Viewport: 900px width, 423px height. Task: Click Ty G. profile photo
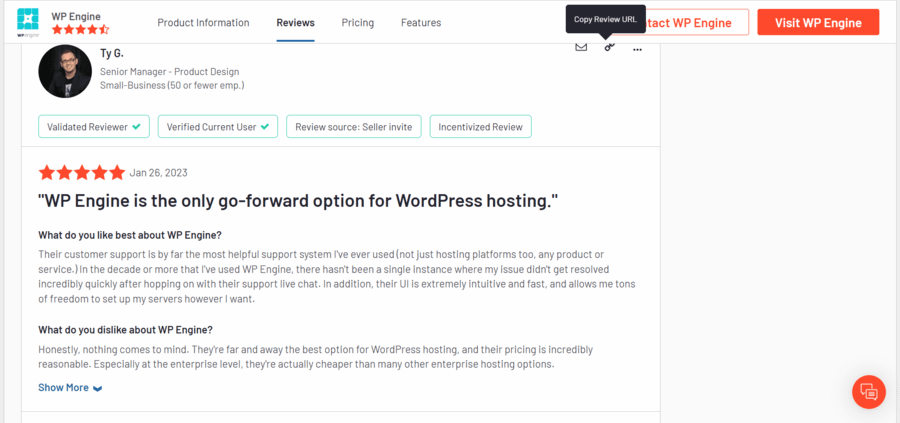[x=65, y=71]
